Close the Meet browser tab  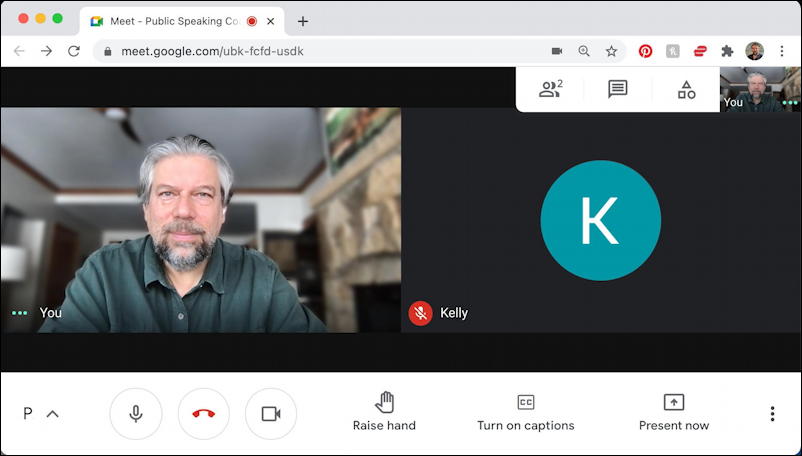pos(271,21)
